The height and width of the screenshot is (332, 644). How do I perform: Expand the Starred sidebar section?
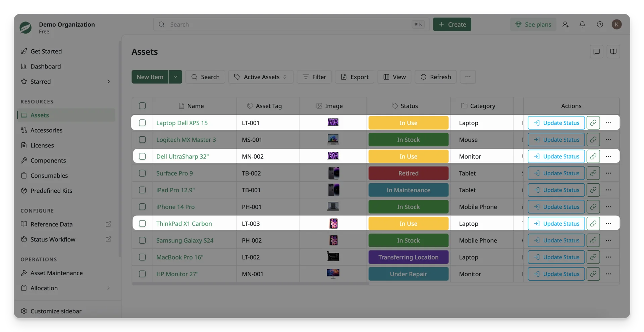tap(108, 82)
